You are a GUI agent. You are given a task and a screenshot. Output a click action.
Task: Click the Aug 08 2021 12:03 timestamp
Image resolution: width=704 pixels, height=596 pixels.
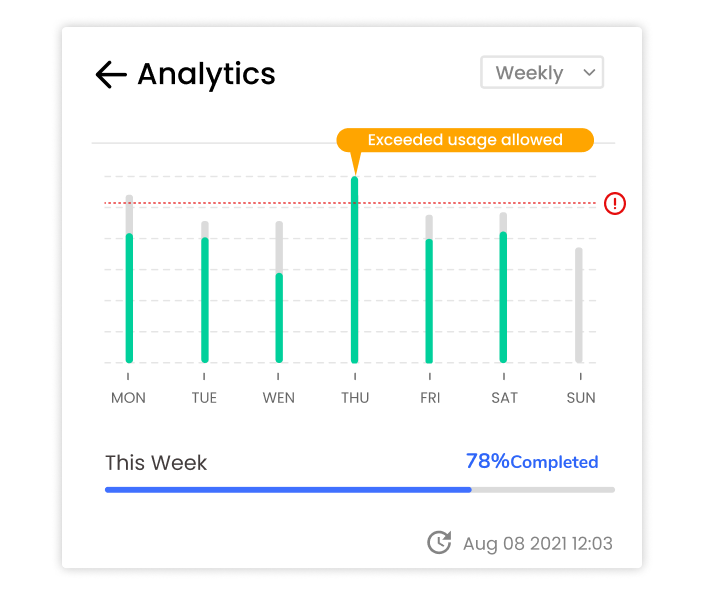[537, 543]
